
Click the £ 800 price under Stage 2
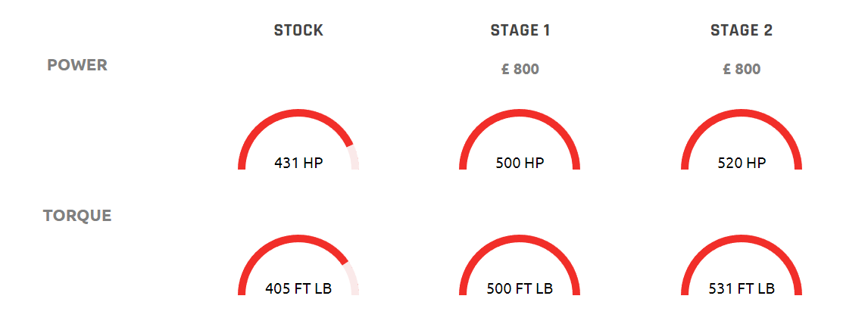[x=742, y=69]
